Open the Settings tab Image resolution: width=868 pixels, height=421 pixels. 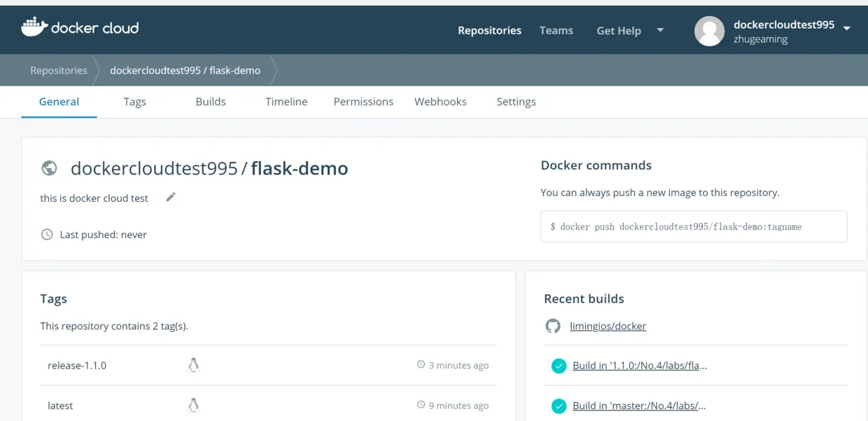click(516, 102)
